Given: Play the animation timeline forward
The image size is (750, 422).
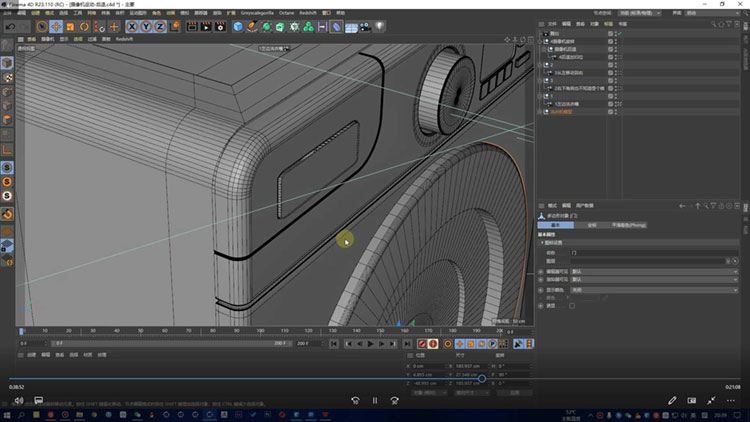Looking at the screenshot, I should pyautogui.click(x=370, y=343).
